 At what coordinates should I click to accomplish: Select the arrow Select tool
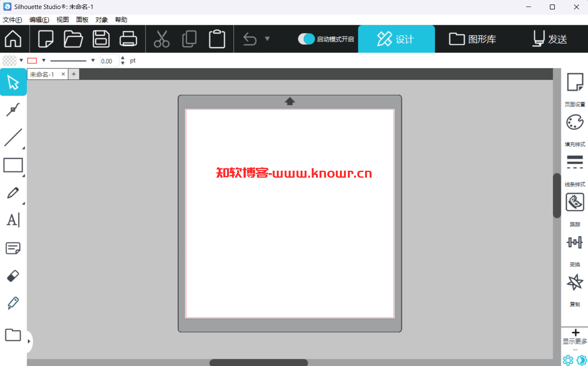click(13, 82)
